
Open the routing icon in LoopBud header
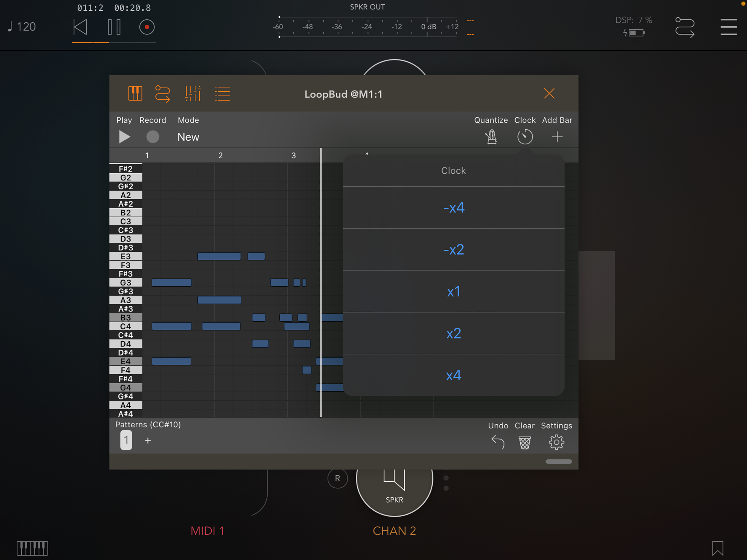tap(162, 94)
